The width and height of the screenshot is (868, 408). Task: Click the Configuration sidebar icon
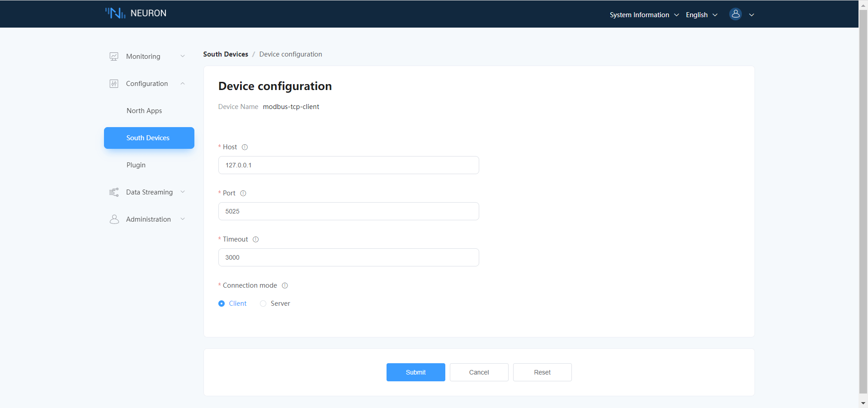coord(113,83)
